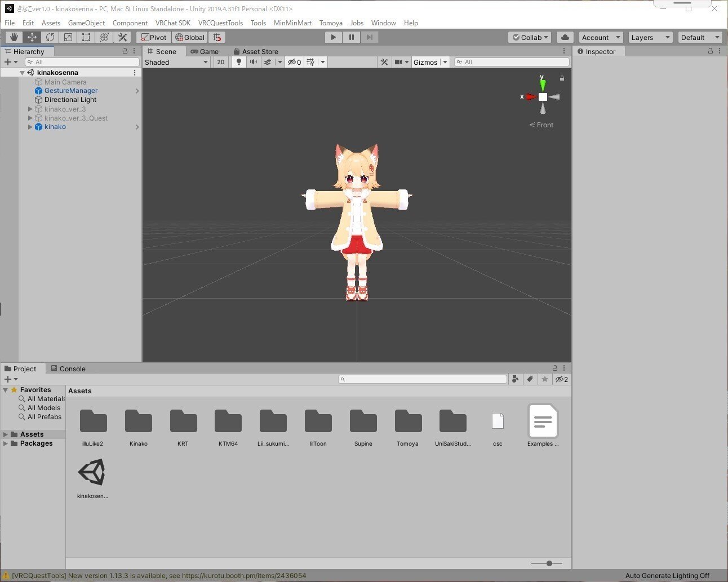Select the combined Transform tool
728x582 pixels.
pos(104,37)
